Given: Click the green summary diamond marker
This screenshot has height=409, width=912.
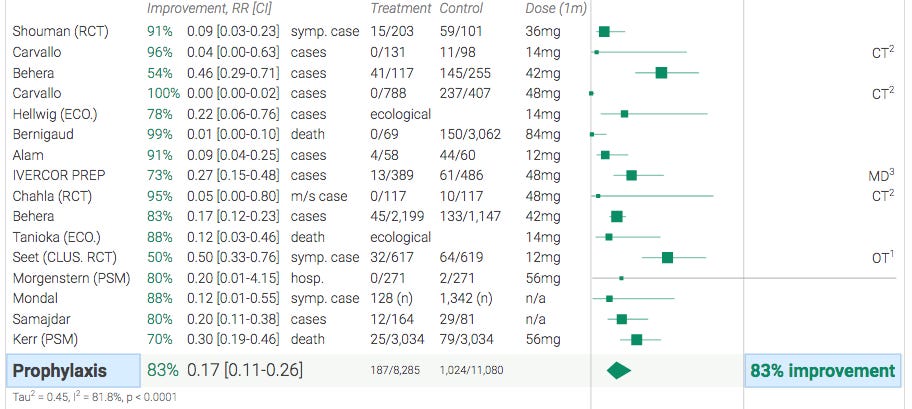Looking at the screenshot, I should click(x=618, y=371).
